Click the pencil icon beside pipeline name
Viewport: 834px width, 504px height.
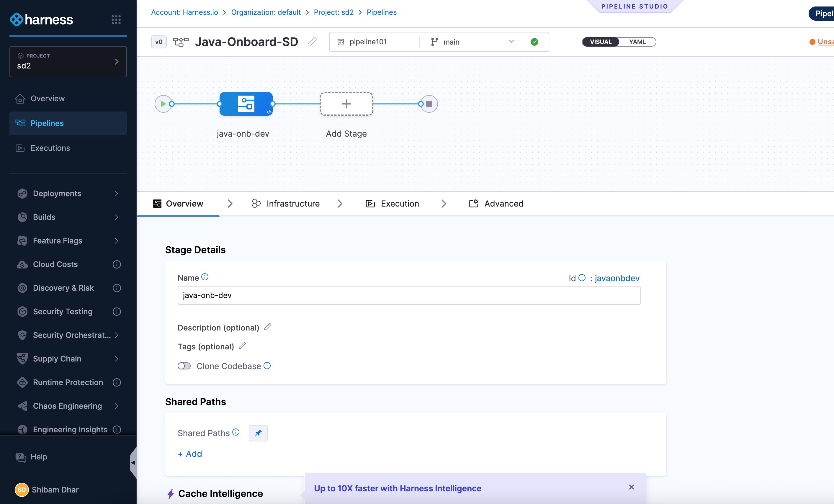pos(312,42)
